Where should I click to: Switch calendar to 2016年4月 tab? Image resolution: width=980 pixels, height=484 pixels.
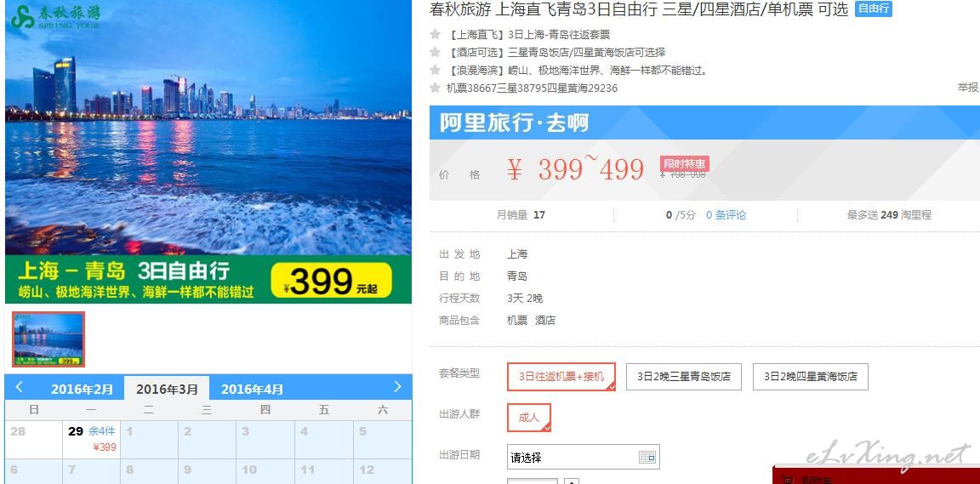[252, 390]
